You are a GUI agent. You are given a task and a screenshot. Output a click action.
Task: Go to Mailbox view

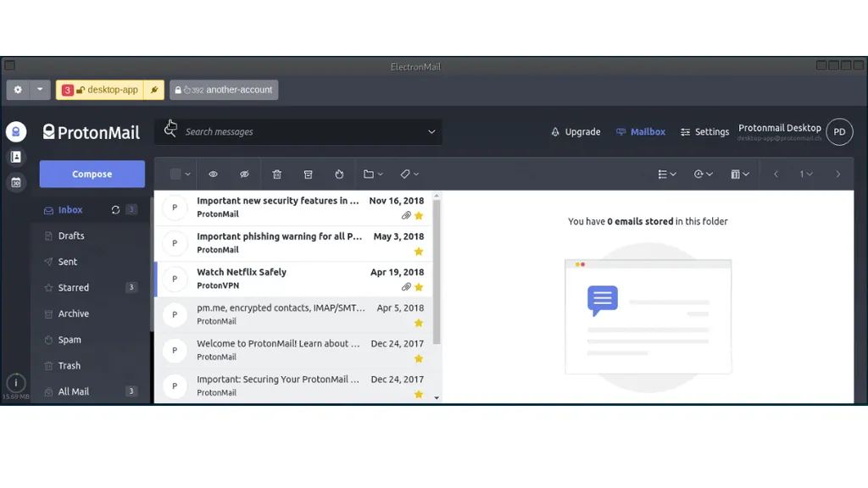point(641,131)
